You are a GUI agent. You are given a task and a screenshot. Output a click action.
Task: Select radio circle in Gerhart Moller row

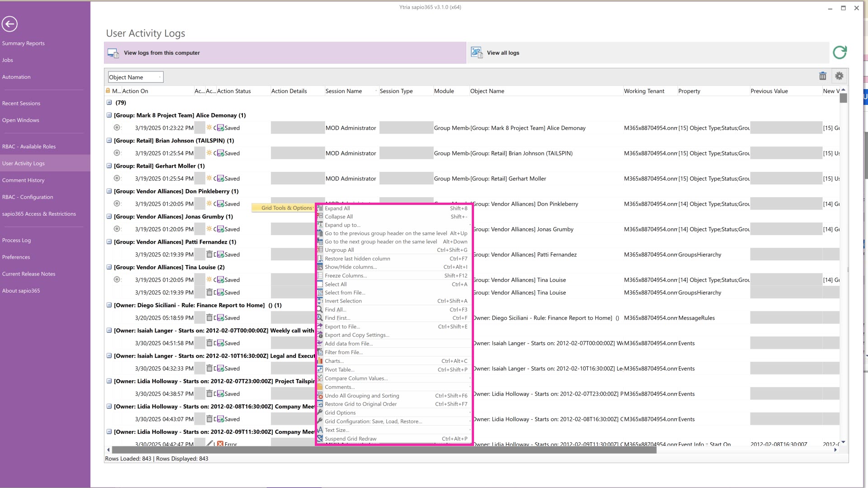tap(117, 179)
